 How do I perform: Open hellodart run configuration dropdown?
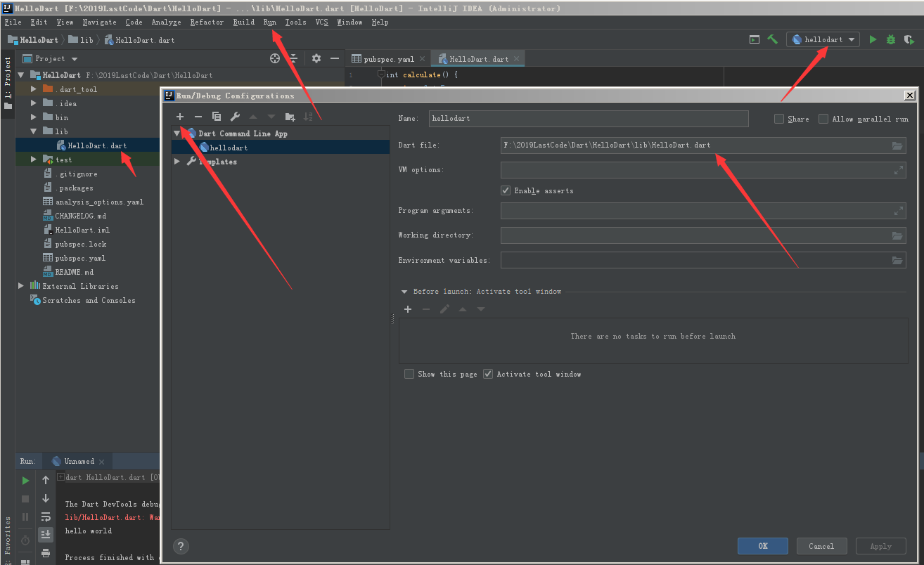823,40
